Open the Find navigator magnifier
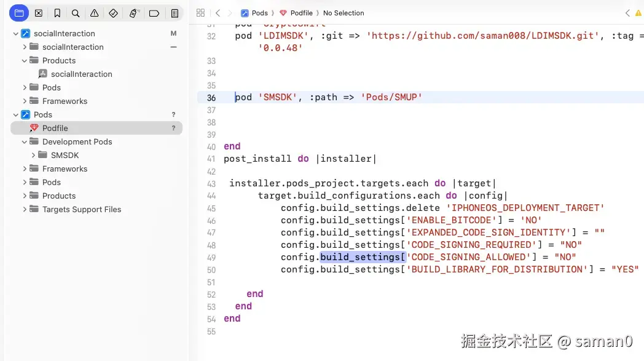644x361 pixels. tap(76, 13)
